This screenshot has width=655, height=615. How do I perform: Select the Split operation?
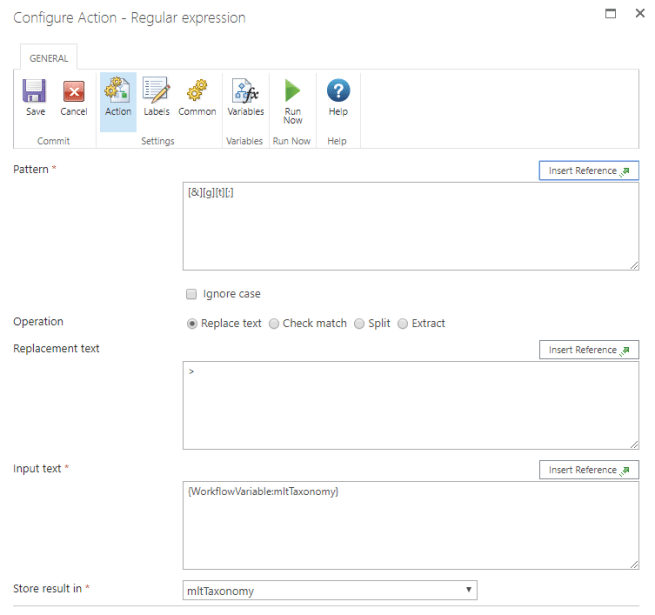click(x=359, y=324)
